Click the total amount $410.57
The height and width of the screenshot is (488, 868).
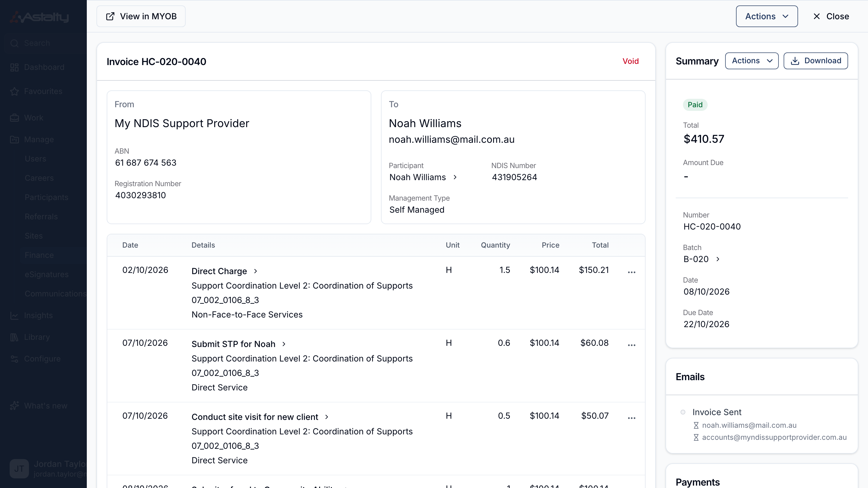703,139
